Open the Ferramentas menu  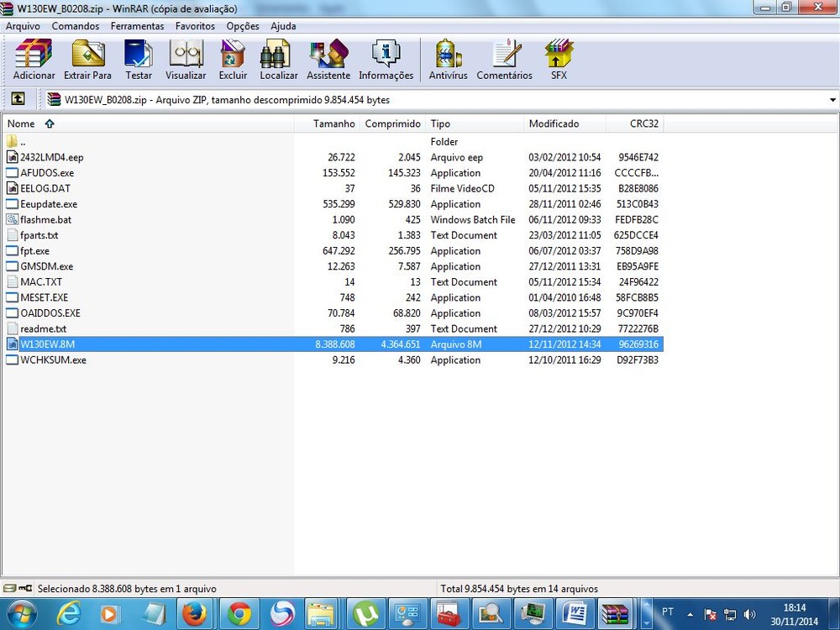(137, 26)
